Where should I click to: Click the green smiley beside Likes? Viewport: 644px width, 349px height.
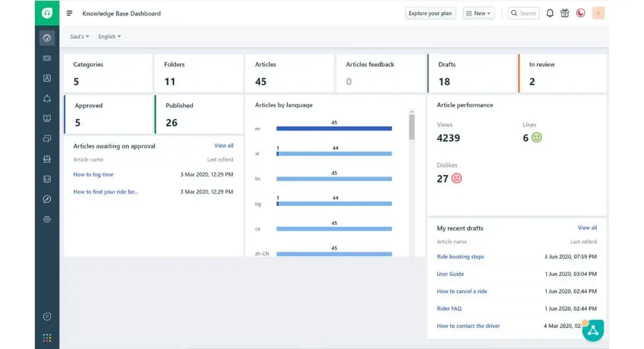[x=537, y=137]
